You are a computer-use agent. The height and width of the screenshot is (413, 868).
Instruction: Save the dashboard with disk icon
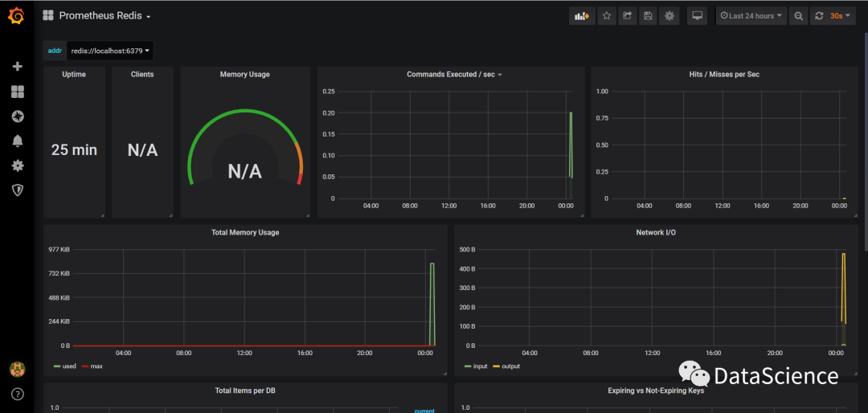649,16
